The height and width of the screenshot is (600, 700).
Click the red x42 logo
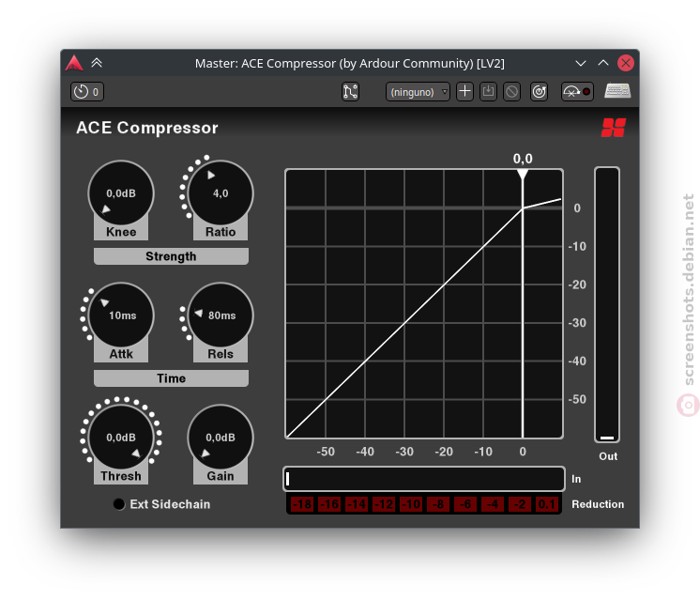(614, 128)
